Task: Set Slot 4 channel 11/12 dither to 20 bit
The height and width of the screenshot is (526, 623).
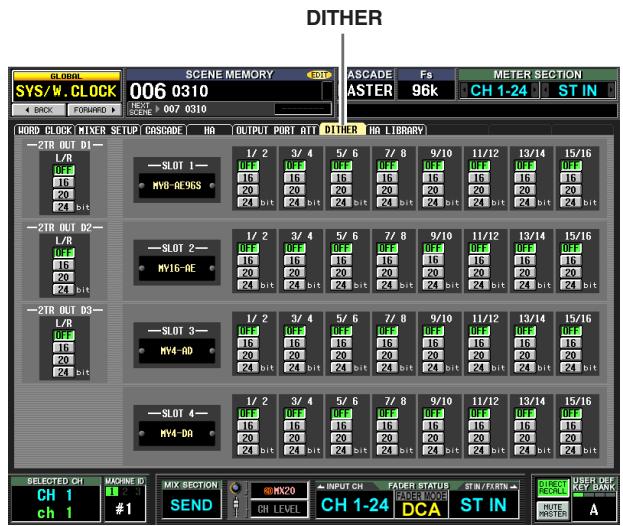Action: click(479, 438)
